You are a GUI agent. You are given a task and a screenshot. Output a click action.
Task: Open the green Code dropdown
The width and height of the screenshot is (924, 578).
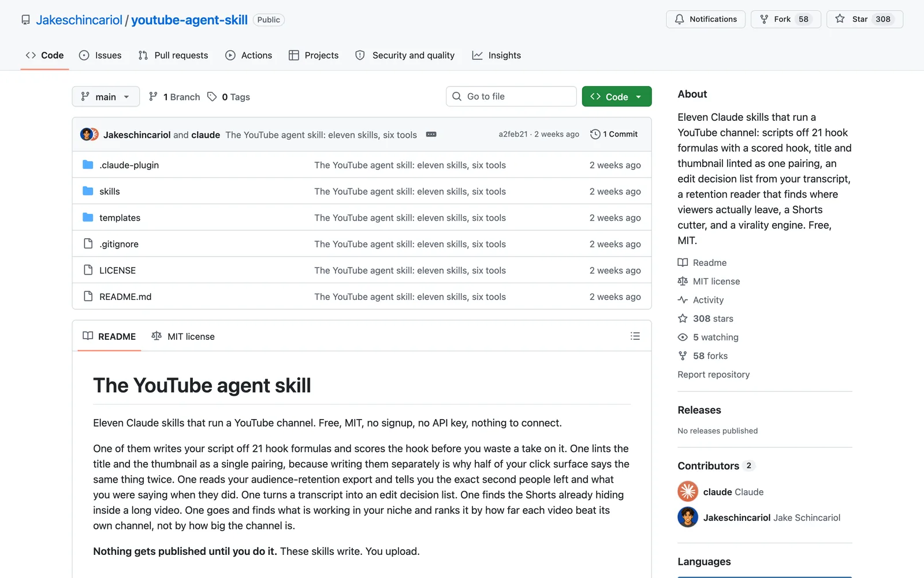click(617, 97)
